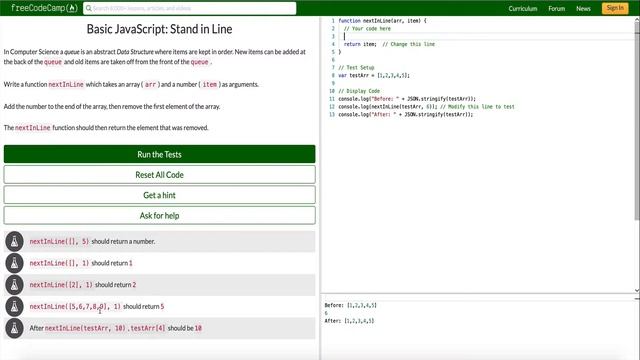Run the Tests button

[x=160, y=154]
